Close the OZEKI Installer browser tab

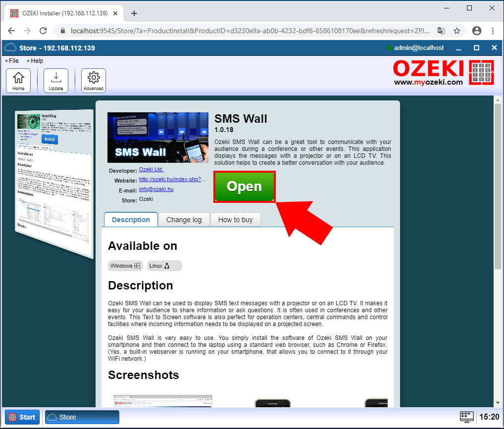pos(115,13)
